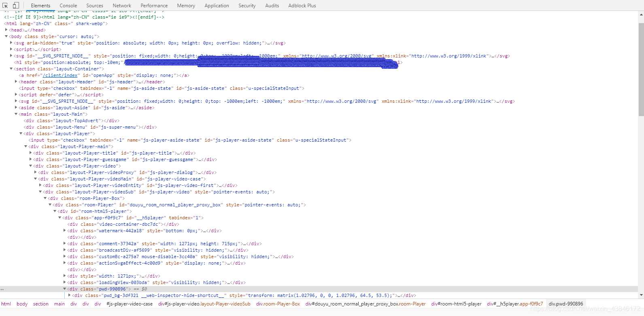Expand the head element node

coord(6,30)
